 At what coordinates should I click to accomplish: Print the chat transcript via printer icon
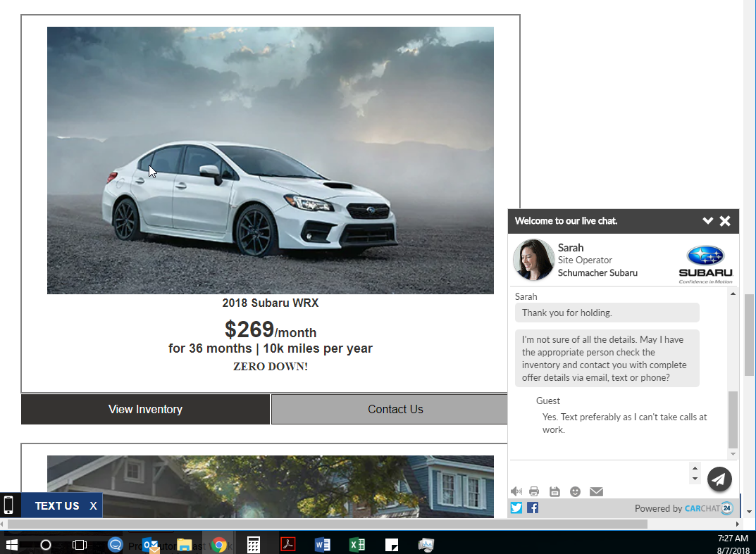click(x=534, y=491)
